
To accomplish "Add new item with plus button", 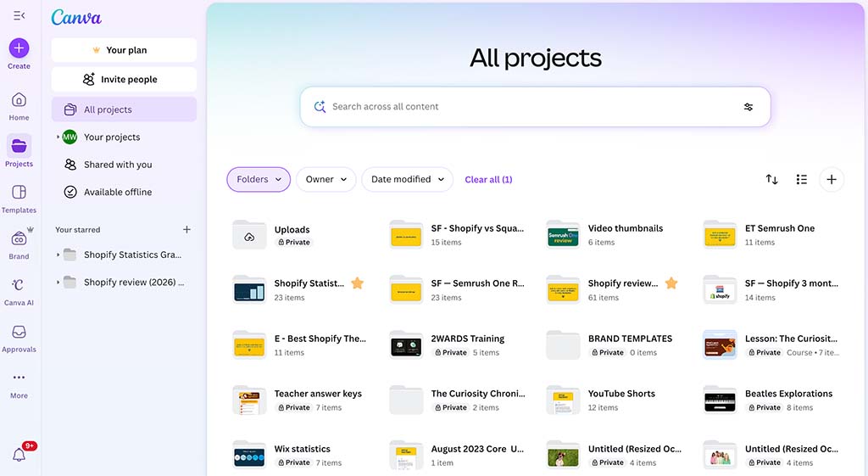I will [832, 180].
